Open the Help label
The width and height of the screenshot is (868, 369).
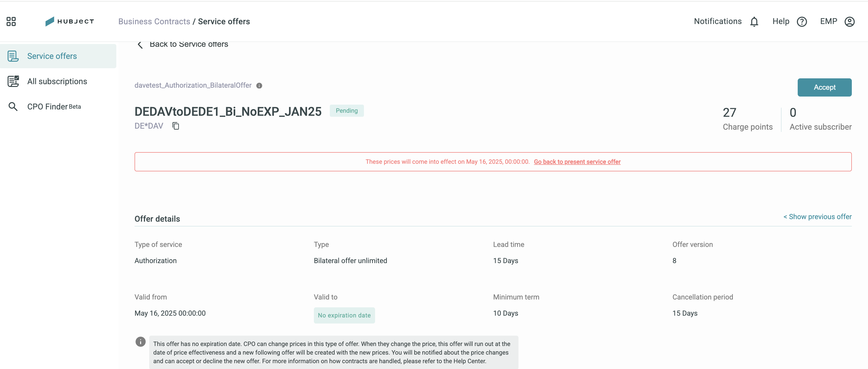point(780,21)
